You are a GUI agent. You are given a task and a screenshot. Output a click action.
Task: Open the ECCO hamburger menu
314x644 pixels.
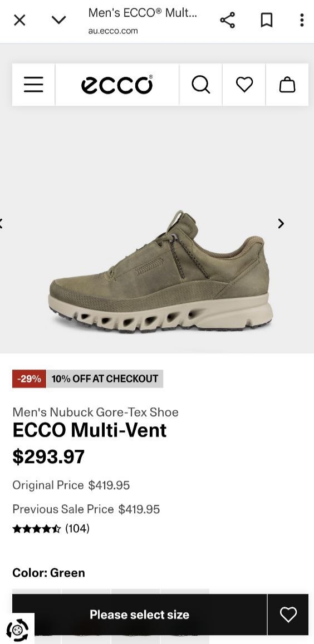[33, 85]
